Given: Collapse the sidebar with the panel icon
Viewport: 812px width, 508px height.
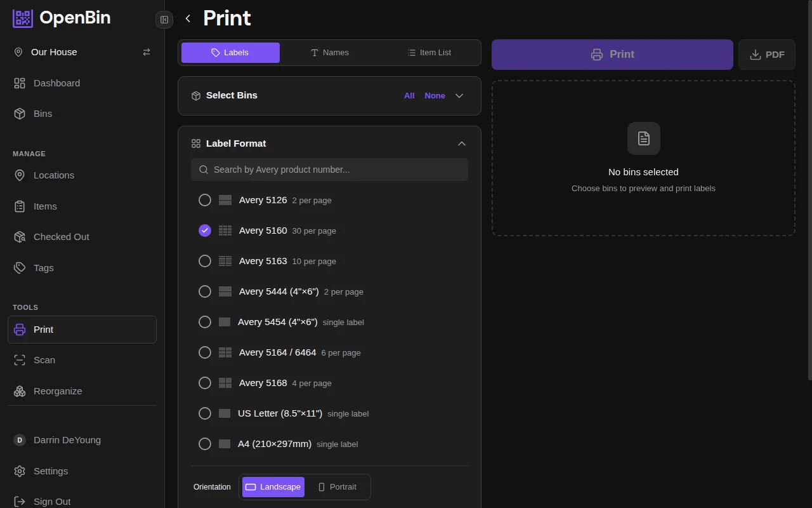Looking at the screenshot, I should tap(164, 20).
